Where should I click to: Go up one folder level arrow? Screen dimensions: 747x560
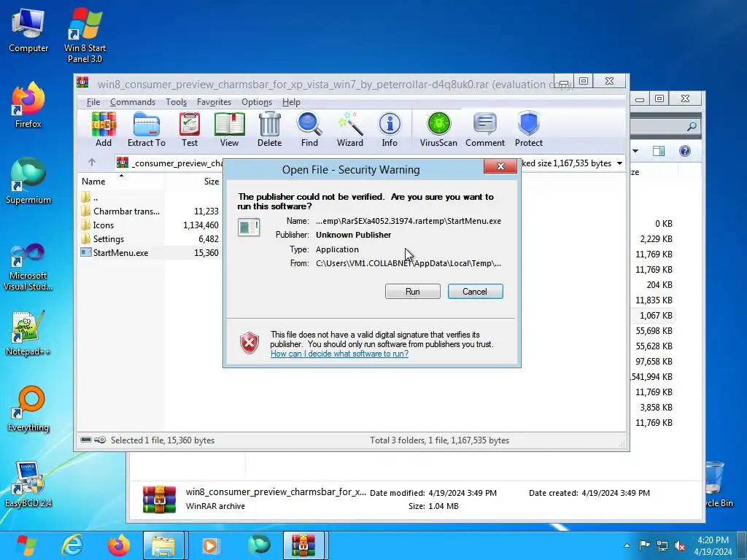[x=92, y=163]
